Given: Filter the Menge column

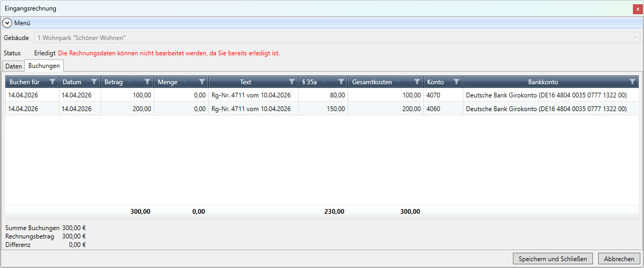Looking at the screenshot, I should coord(202,82).
